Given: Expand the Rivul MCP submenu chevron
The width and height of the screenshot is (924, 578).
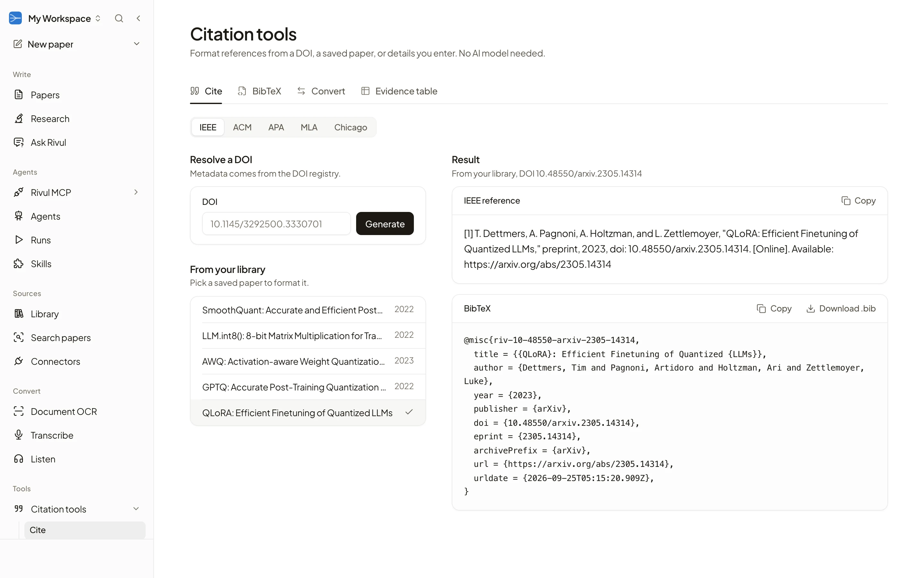Looking at the screenshot, I should (136, 192).
